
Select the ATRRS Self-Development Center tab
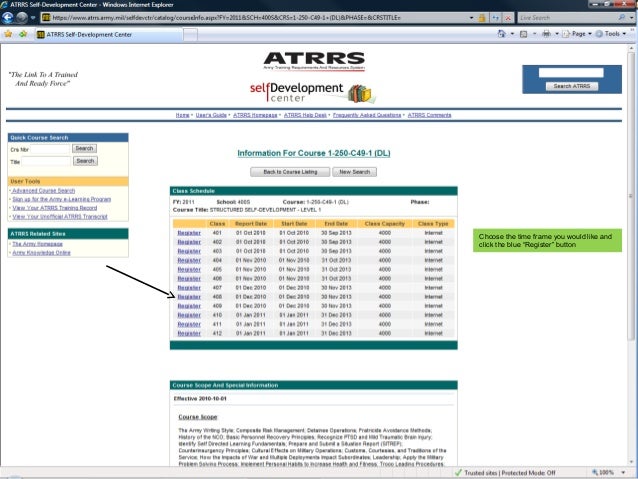click(108, 35)
